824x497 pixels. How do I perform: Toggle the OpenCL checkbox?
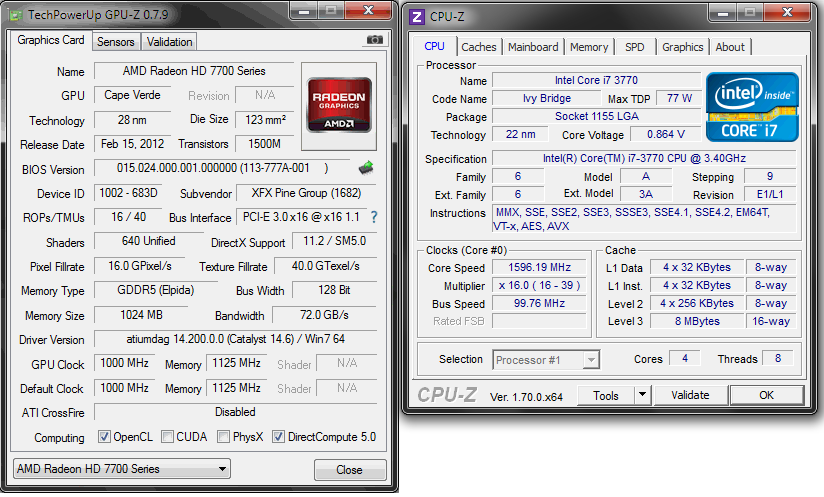(x=105, y=437)
